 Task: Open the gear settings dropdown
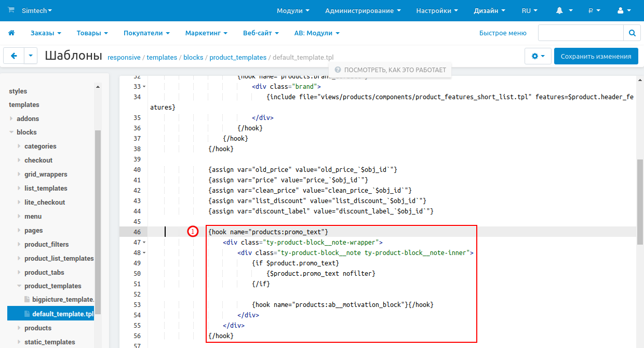(x=538, y=56)
